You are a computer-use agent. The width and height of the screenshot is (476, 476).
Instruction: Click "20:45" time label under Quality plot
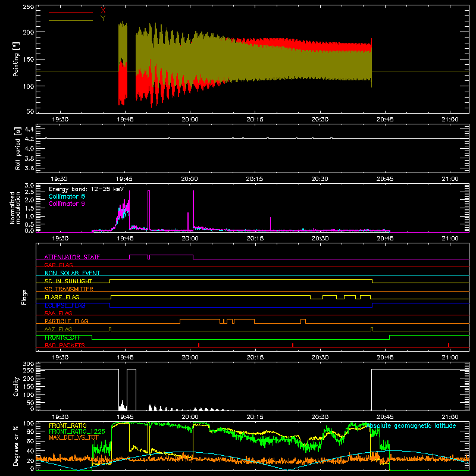click(x=385, y=417)
